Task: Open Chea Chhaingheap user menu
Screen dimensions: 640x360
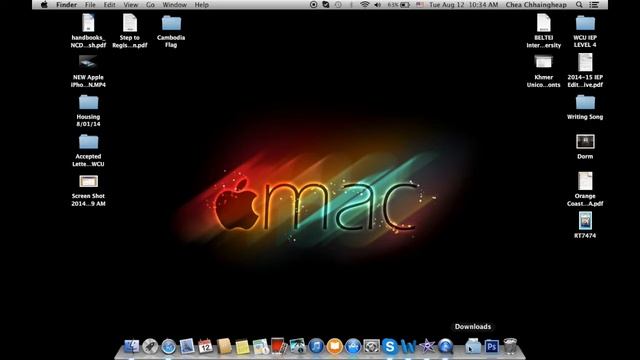Action: [536, 4]
